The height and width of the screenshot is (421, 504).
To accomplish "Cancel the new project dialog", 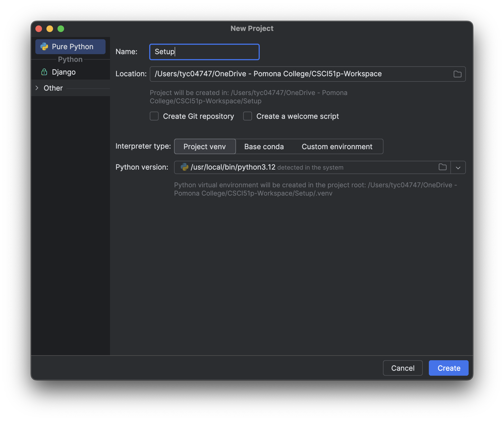I will coord(403,368).
